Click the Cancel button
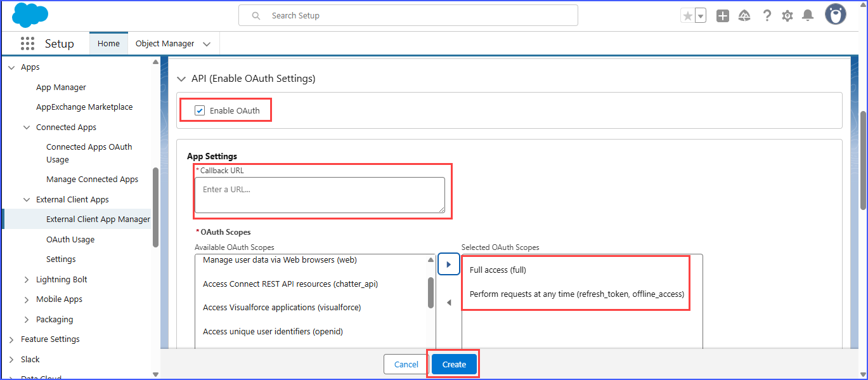Image resolution: width=868 pixels, height=380 pixels. point(406,364)
